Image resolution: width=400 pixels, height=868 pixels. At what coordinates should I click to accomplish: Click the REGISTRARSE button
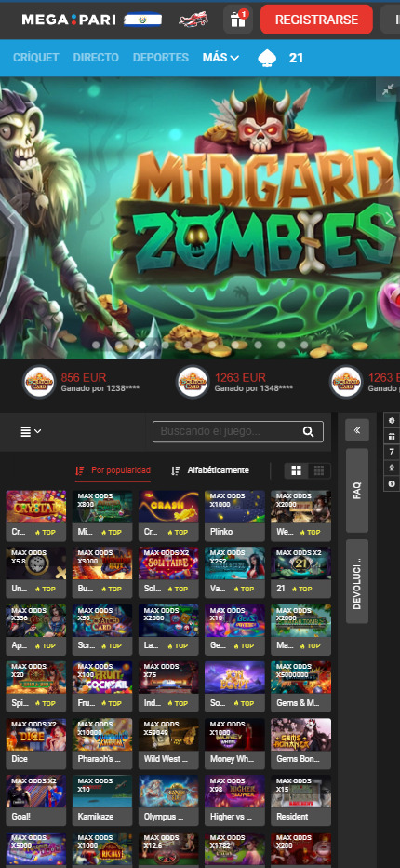pos(316,20)
